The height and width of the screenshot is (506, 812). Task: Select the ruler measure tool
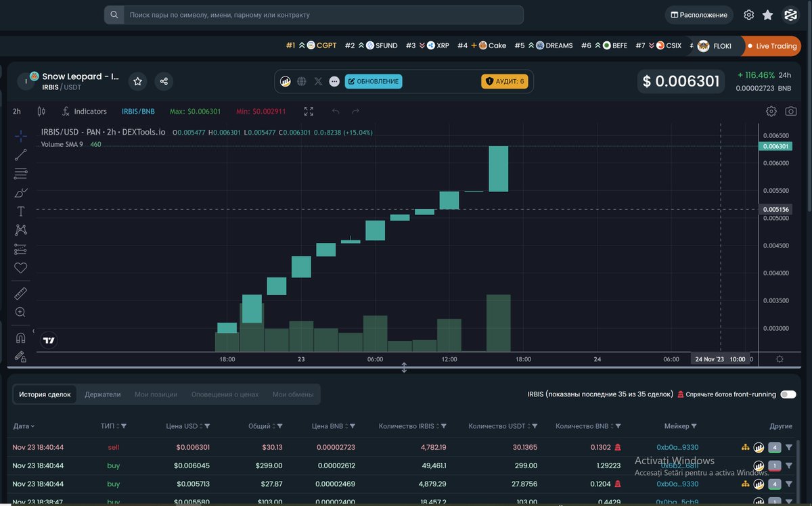(x=20, y=293)
